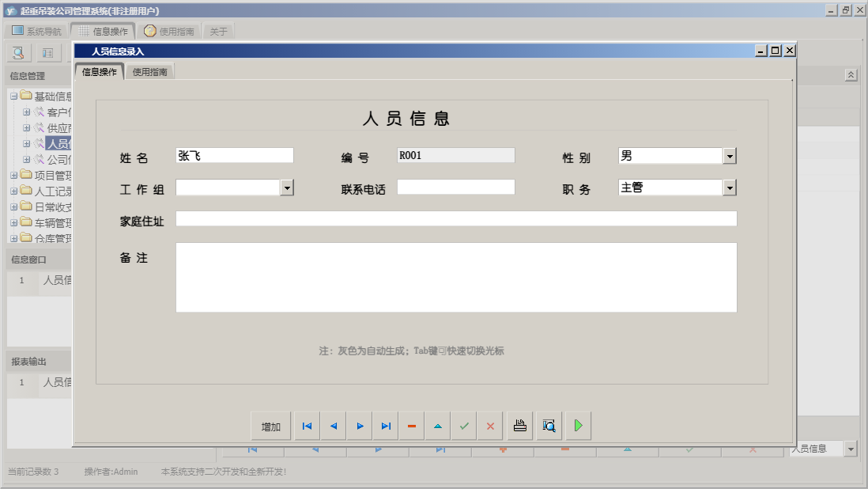
Task: Click the edit record triangle icon
Action: tap(437, 426)
